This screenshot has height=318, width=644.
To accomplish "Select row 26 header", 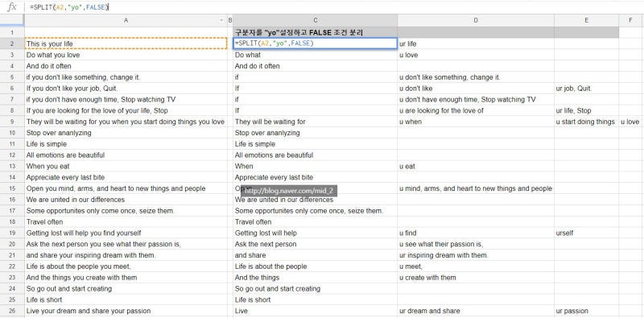I will click(x=12, y=311).
